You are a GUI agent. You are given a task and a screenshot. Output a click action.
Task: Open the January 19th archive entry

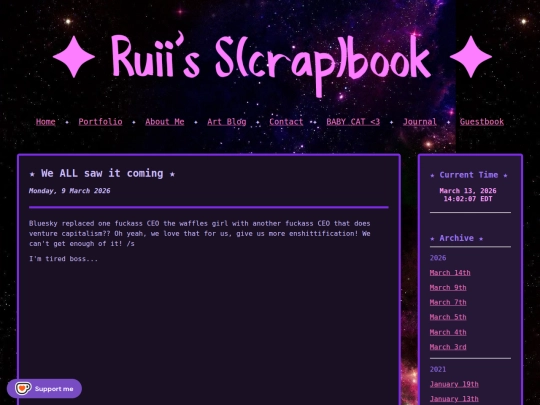pyautogui.click(x=454, y=384)
